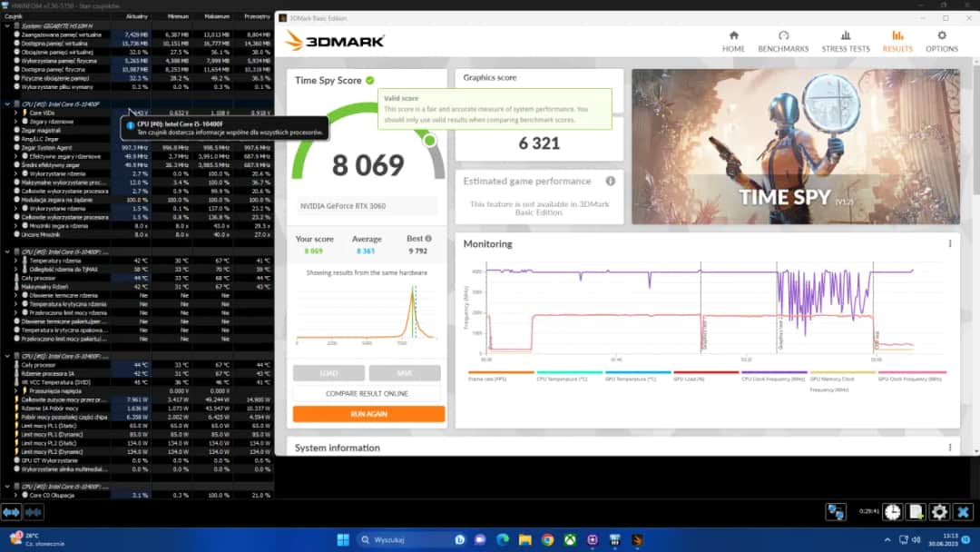This screenshot has width=980, height=552.
Task: Click the report page icon in HWiNFO
Action: click(x=916, y=512)
